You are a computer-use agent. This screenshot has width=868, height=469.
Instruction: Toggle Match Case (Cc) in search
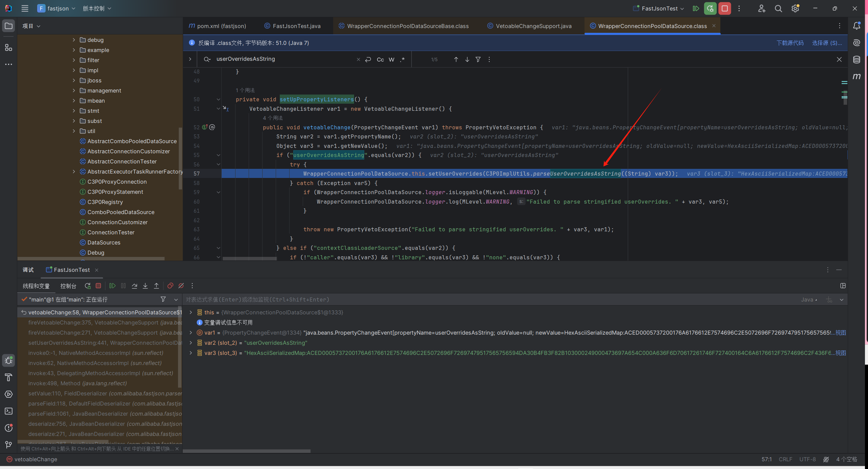coord(380,59)
